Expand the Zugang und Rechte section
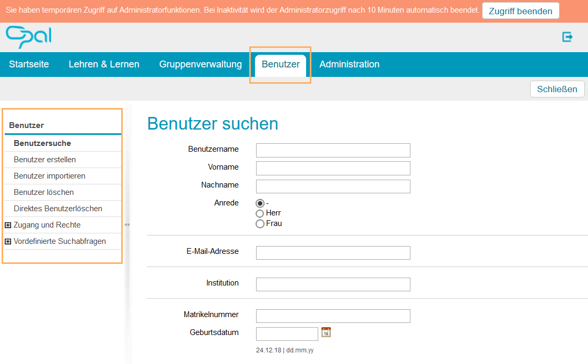This screenshot has width=588, height=364. [8, 225]
